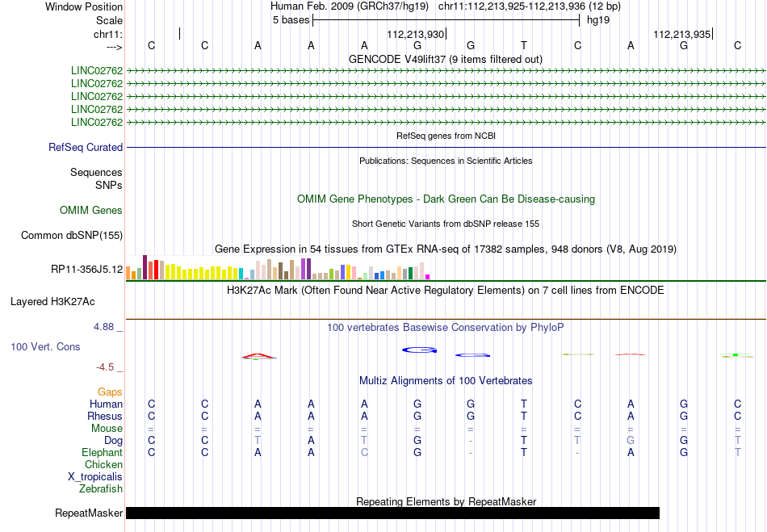Click the OMIM Genes label
Image resolution: width=767 pixels, height=532 pixels.
click(x=90, y=210)
